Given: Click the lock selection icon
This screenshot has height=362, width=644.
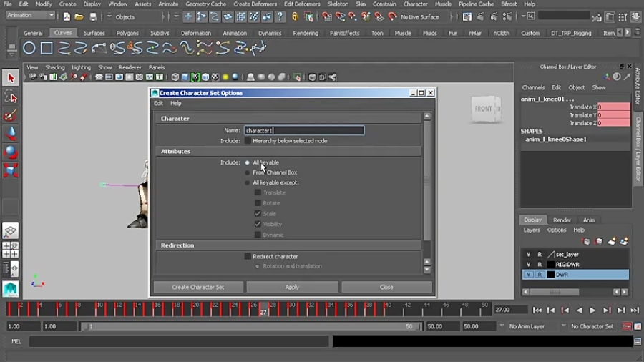Looking at the screenshot, I should point(295,17).
